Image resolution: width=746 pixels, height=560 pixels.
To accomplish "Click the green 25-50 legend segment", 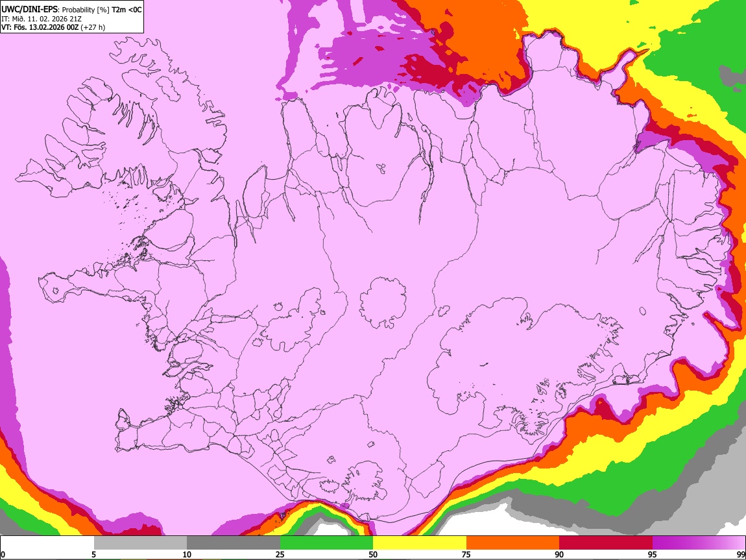I will click(x=326, y=543).
